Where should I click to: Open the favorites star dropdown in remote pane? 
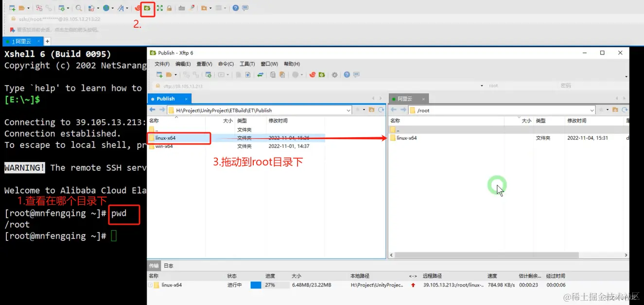(x=608, y=110)
